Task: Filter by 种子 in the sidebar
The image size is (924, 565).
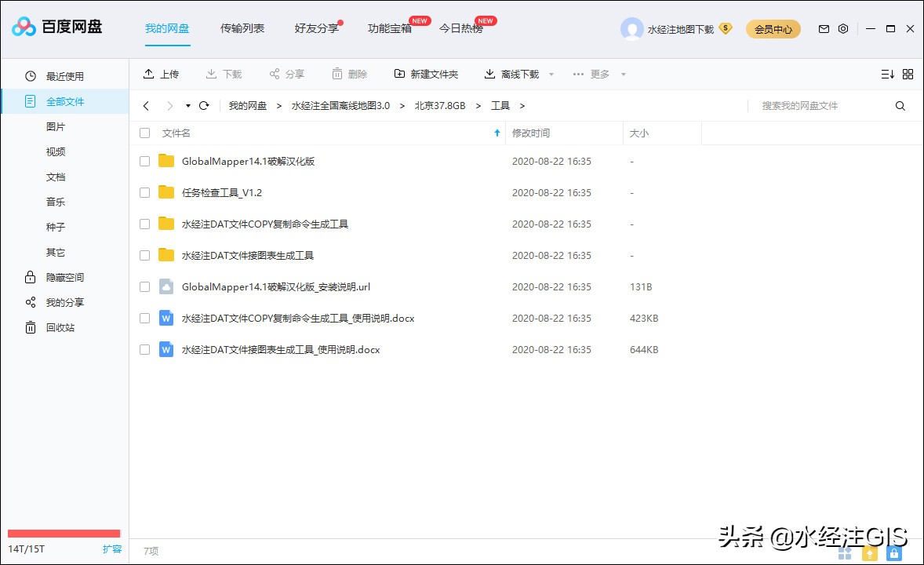Action: [x=56, y=227]
